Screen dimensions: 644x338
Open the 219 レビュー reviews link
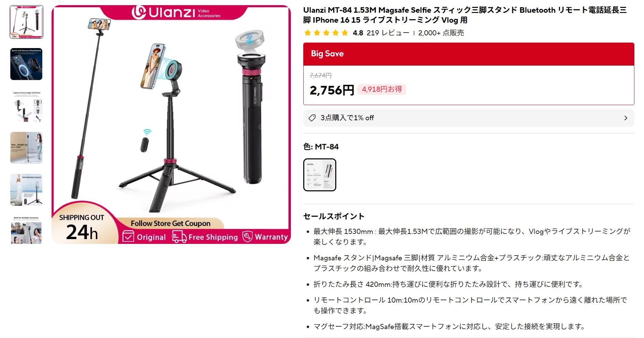pyautogui.click(x=388, y=33)
